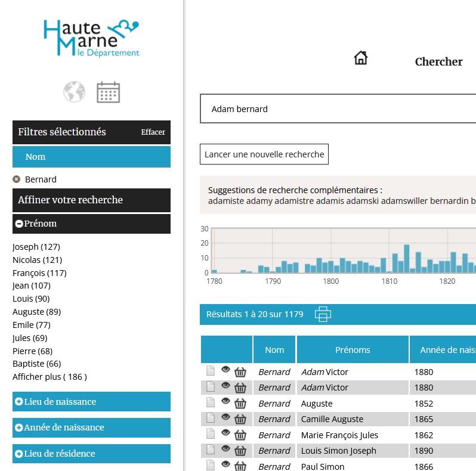View first Adam Victor 1880 record
The width and height of the screenshot is (476, 471).
[225, 370]
